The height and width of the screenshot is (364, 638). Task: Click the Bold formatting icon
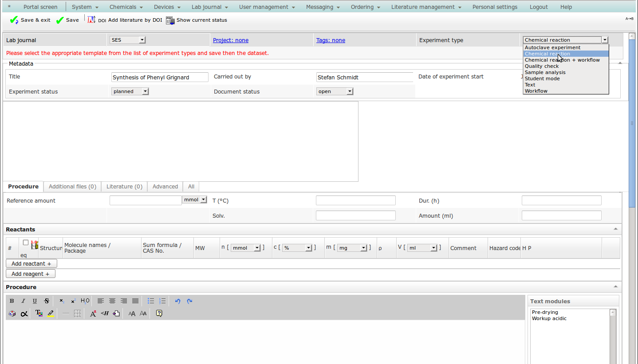tap(12, 301)
